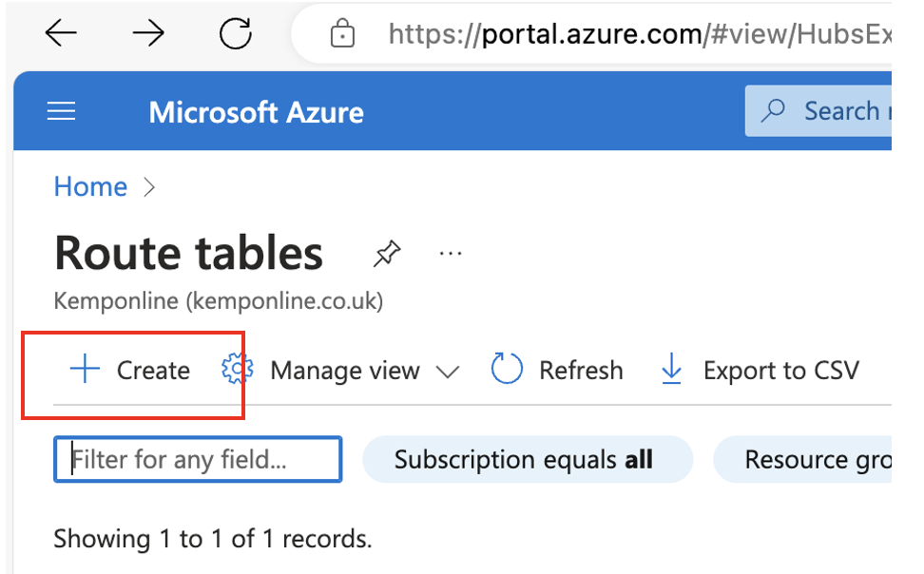
Task: Click the Microsoft Azure header title
Action: (x=256, y=112)
